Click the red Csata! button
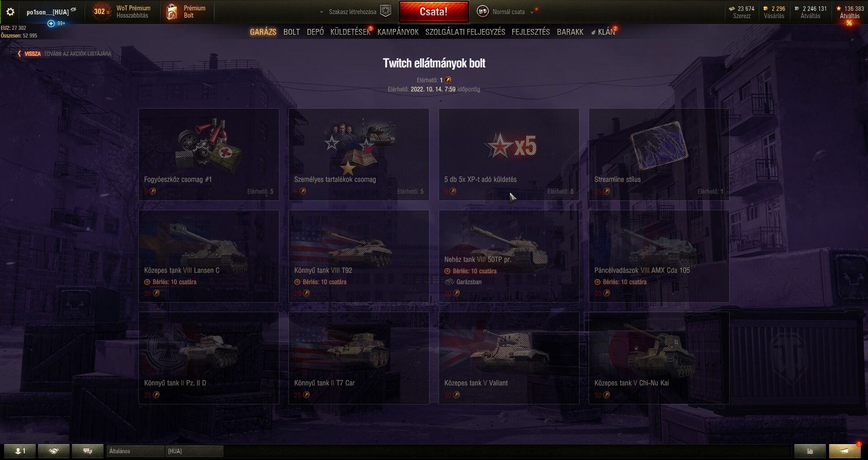The height and width of the screenshot is (460, 868). click(434, 12)
